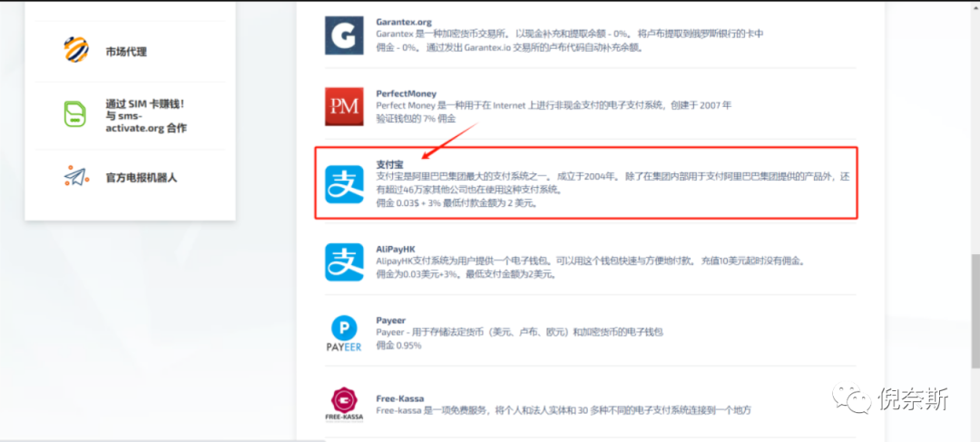This screenshot has width=980, height=442.
Task: Choose the AliPayHK logo icon
Action: (344, 261)
